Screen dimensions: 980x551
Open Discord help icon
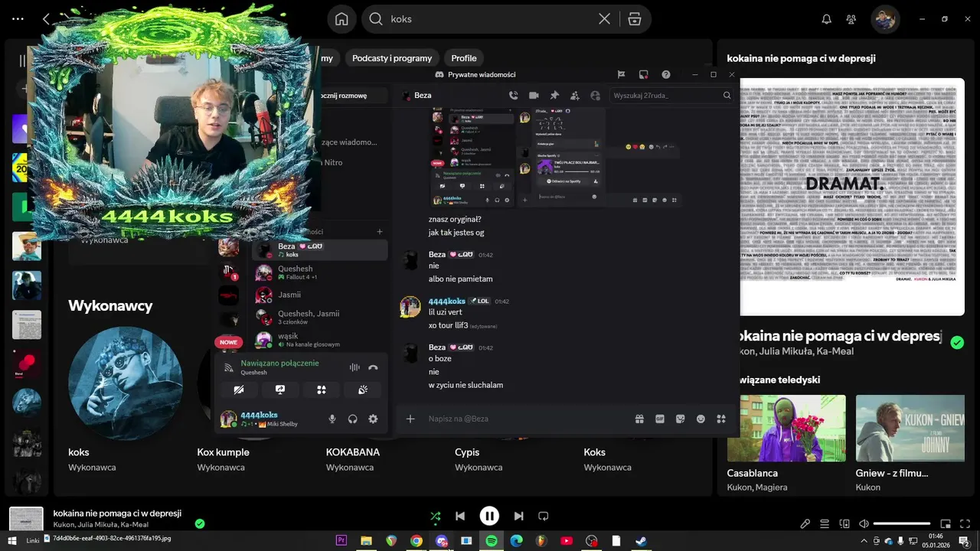click(x=666, y=74)
